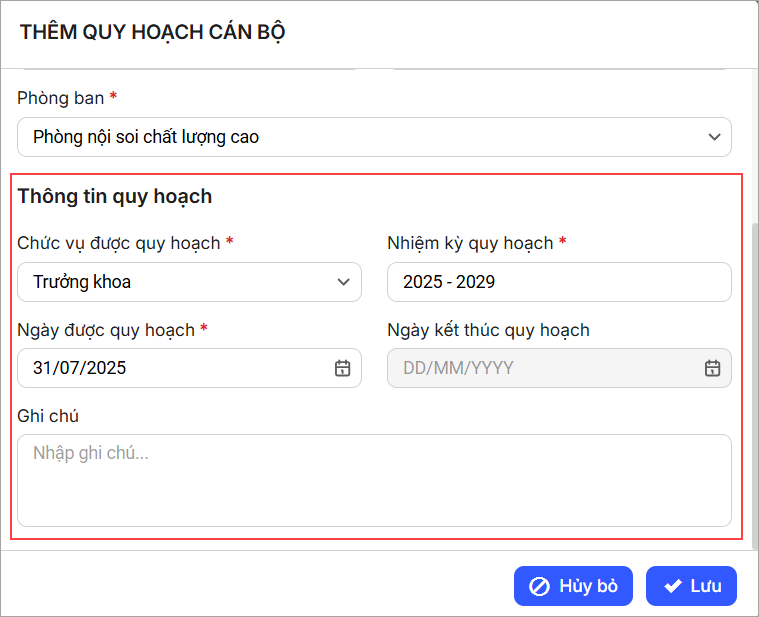Click the DD/MM/YYYY end date placeholder

(458, 368)
